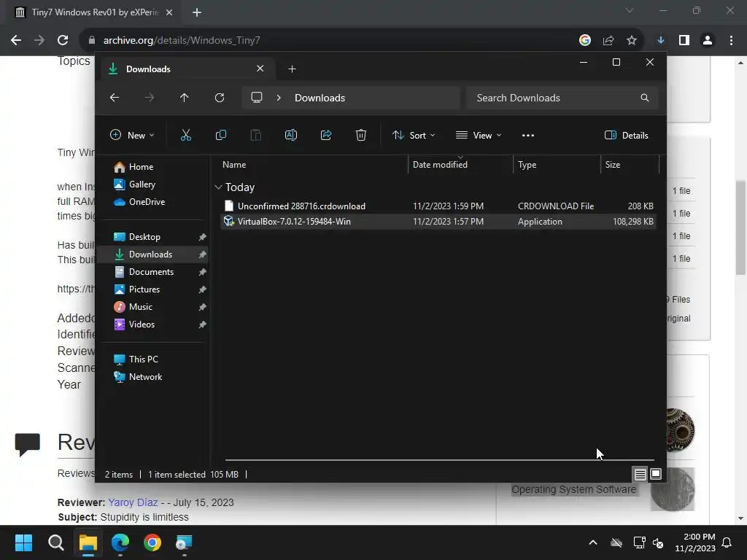Open the New dropdown in Explorer

click(x=132, y=135)
